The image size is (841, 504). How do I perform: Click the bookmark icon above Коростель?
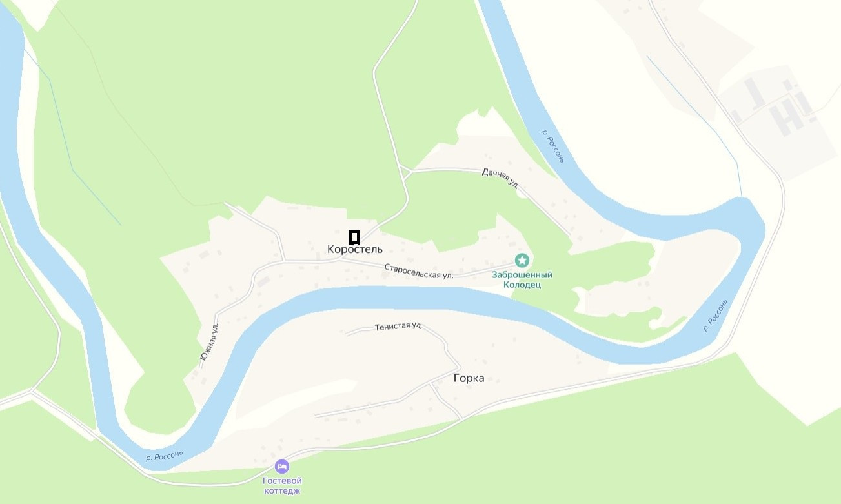[x=354, y=236]
